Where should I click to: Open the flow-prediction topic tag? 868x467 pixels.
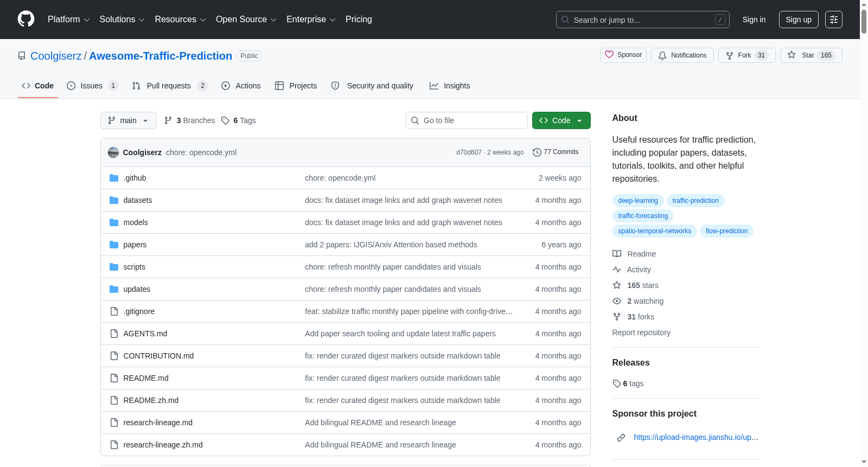pos(726,231)
